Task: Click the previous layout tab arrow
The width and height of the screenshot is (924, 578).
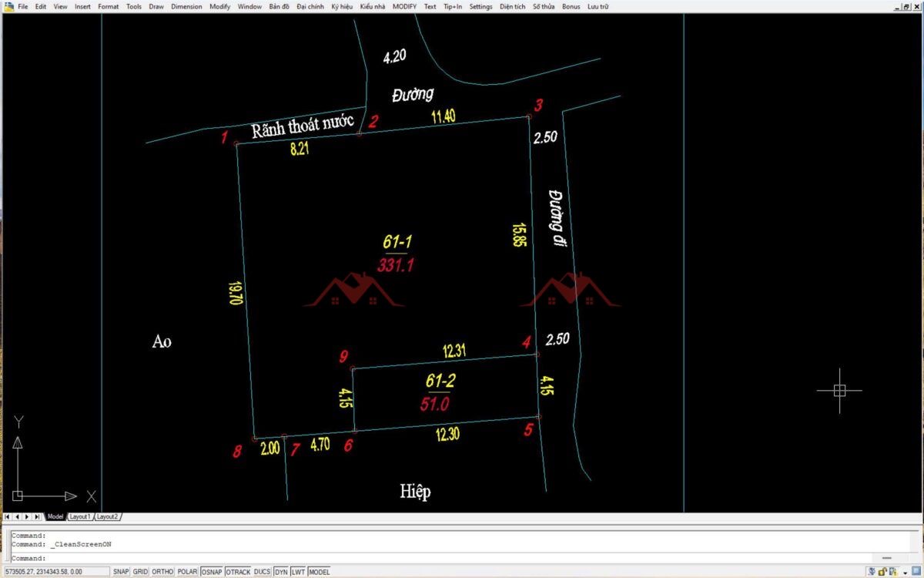Action: click(x=17, y=516)
